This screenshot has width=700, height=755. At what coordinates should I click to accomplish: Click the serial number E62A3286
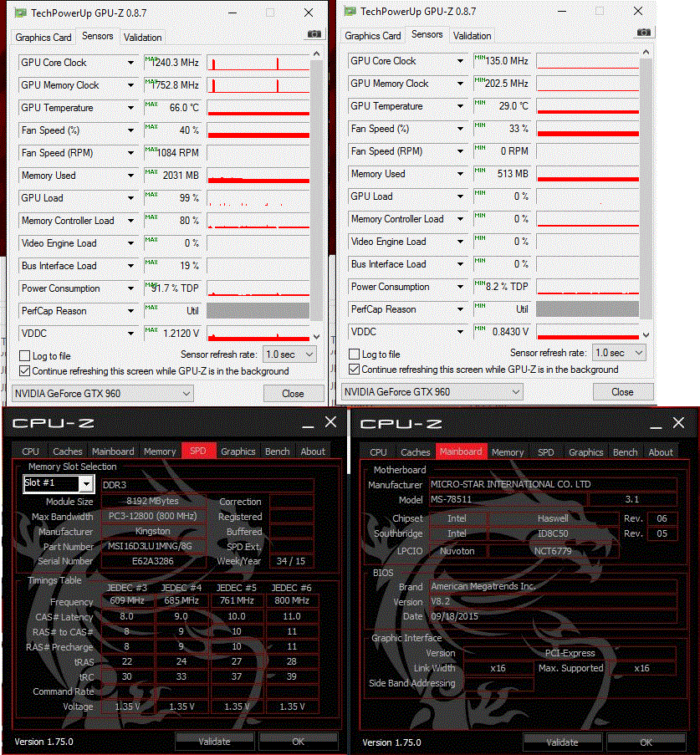pyautogui.click(x=153, y=561)
